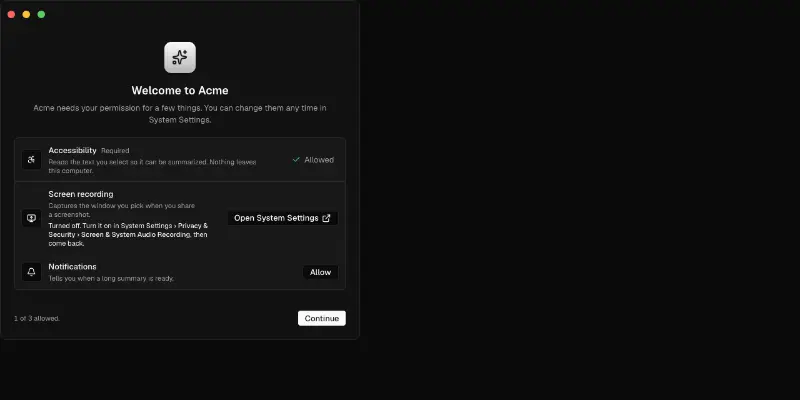This screenshot has height=400, width=800.
Task: Click the Screen recording row icon
Action: click(x=31, y=218)
